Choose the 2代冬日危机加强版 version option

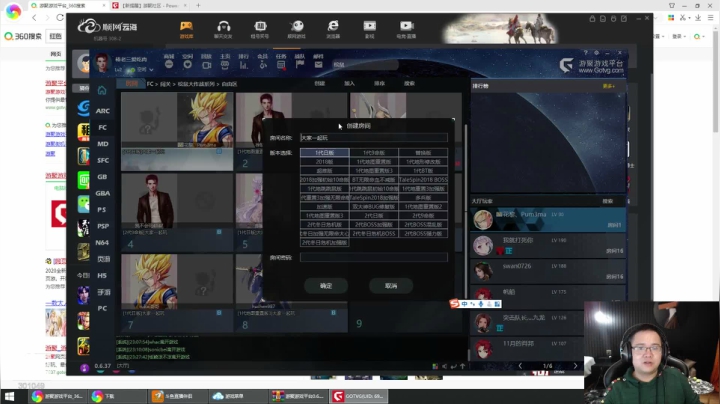[x=324, y=242]
